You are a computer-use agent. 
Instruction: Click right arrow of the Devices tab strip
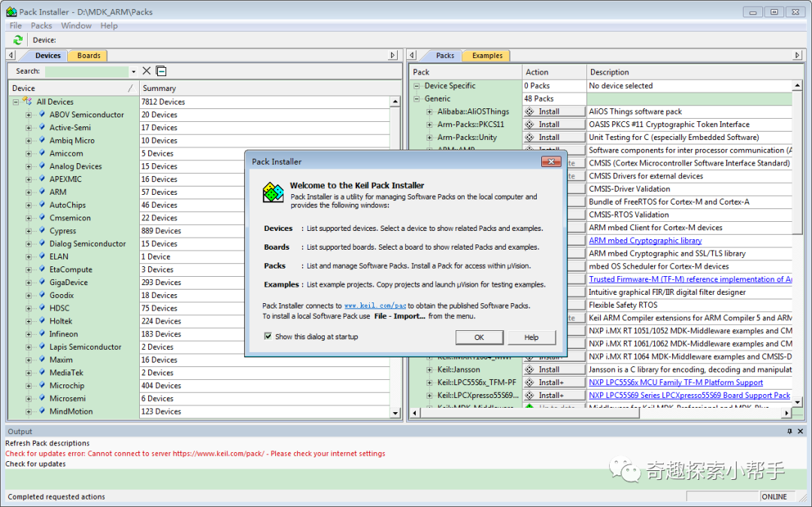392,55
